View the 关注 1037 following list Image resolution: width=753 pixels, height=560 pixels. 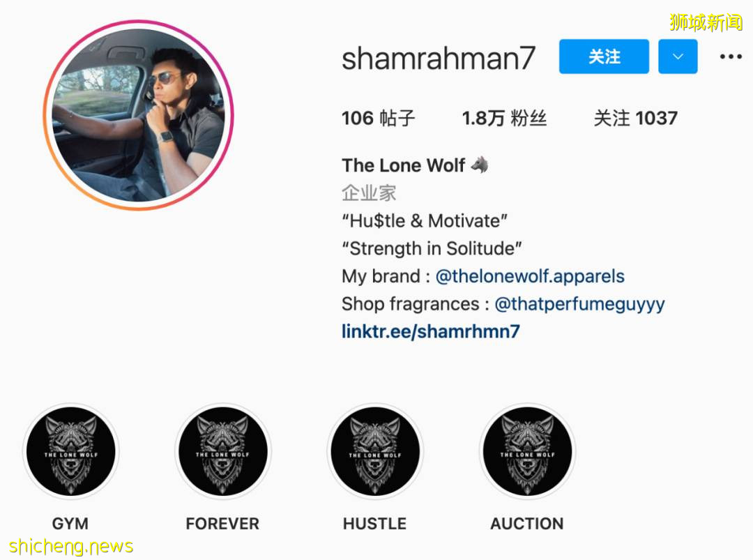tap(635, 118)
